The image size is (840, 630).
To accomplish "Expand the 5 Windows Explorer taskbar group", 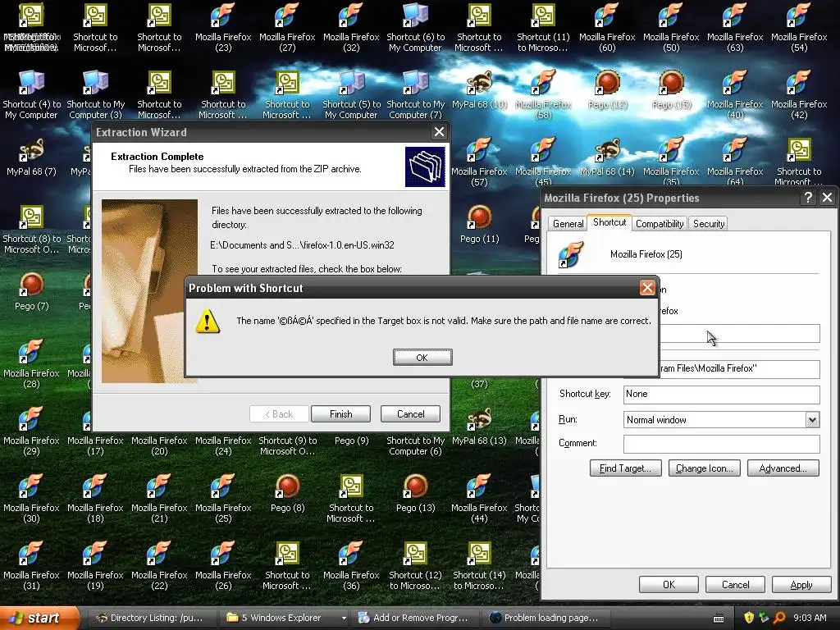I will click(x=286, y=618).
